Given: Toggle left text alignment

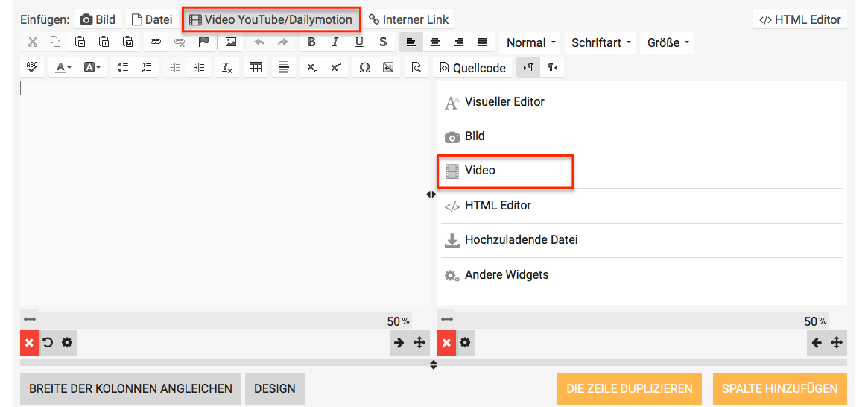Looking at the screenshot, I should (411, 42).
